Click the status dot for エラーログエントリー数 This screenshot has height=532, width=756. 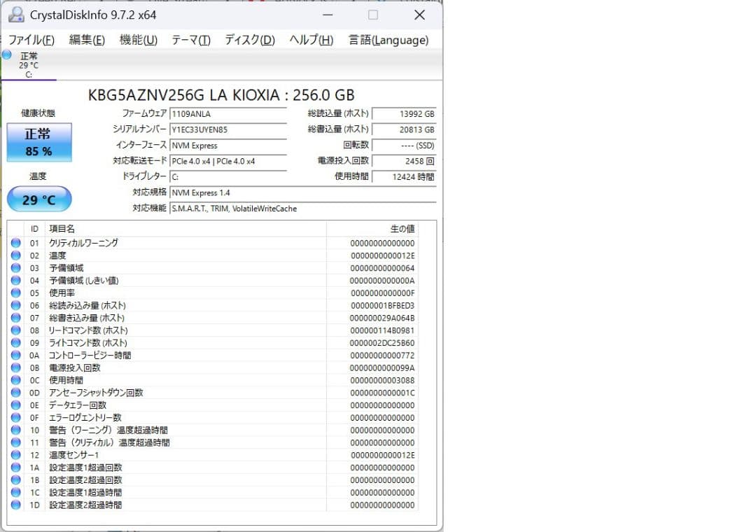pos(15,417)
